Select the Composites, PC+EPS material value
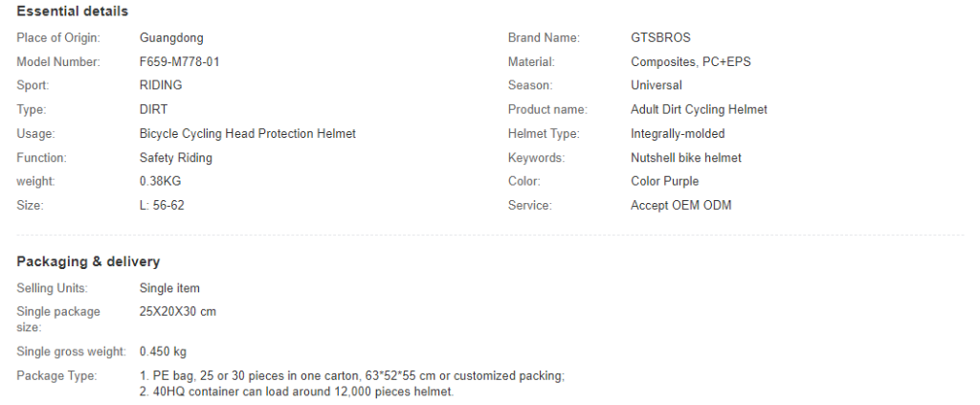The height and width of the screenshot is (405, 980). tap(691, 62)
